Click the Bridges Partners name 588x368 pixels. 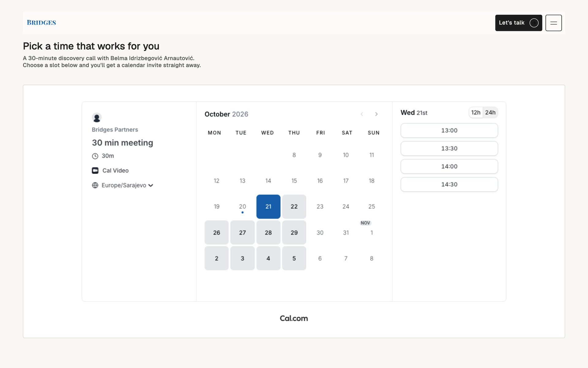115,130
